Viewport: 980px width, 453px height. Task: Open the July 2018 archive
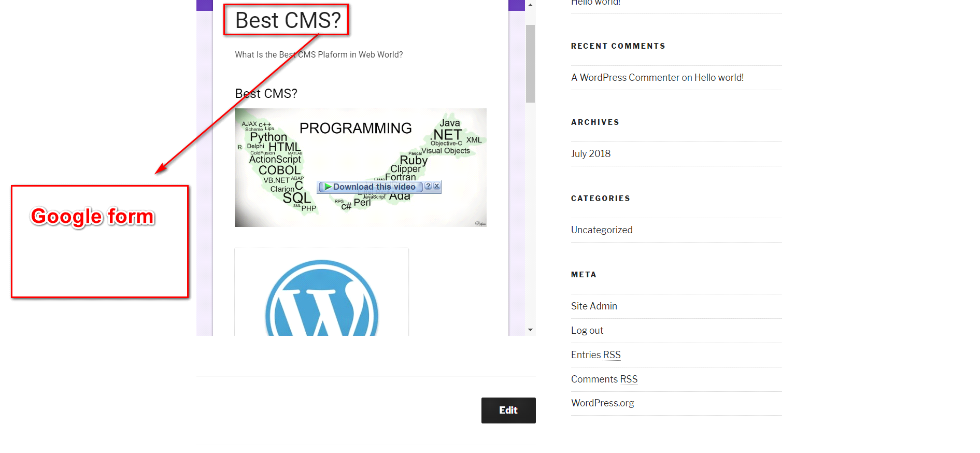point(591,154)
